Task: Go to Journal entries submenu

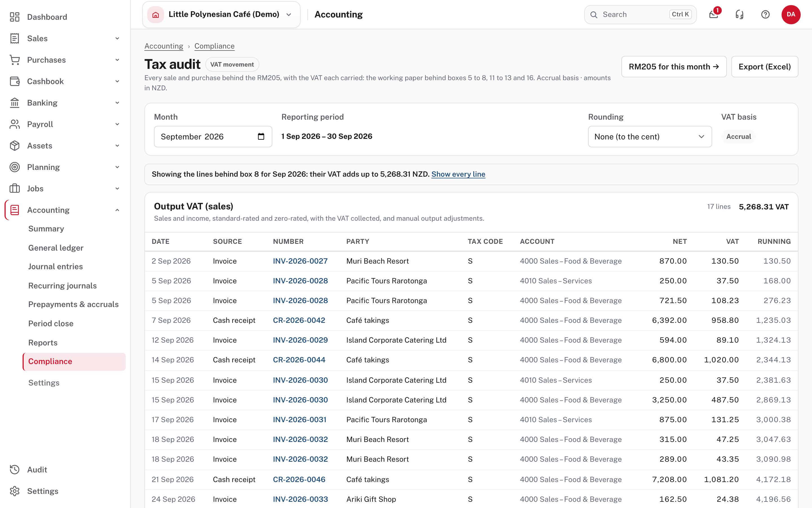Action: (55, 266)
